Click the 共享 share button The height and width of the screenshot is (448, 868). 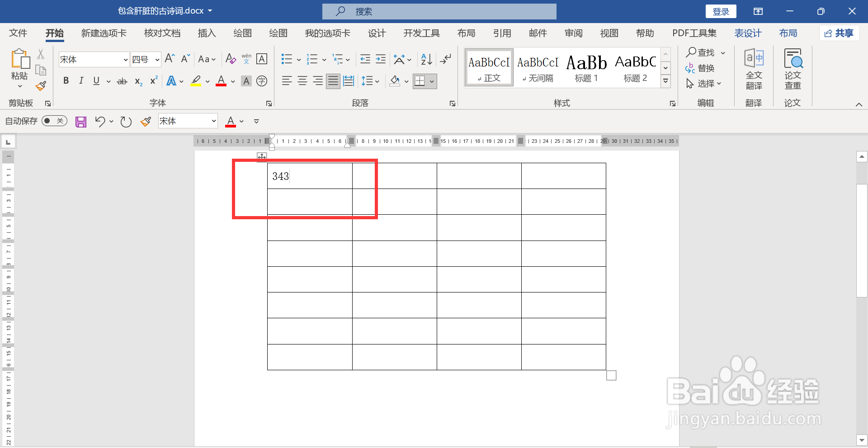pos(839,33)
